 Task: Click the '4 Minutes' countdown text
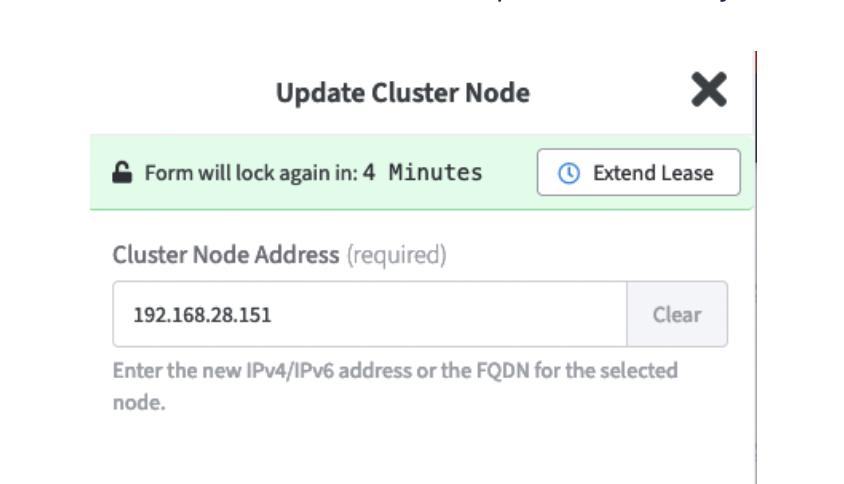point(422,172)
